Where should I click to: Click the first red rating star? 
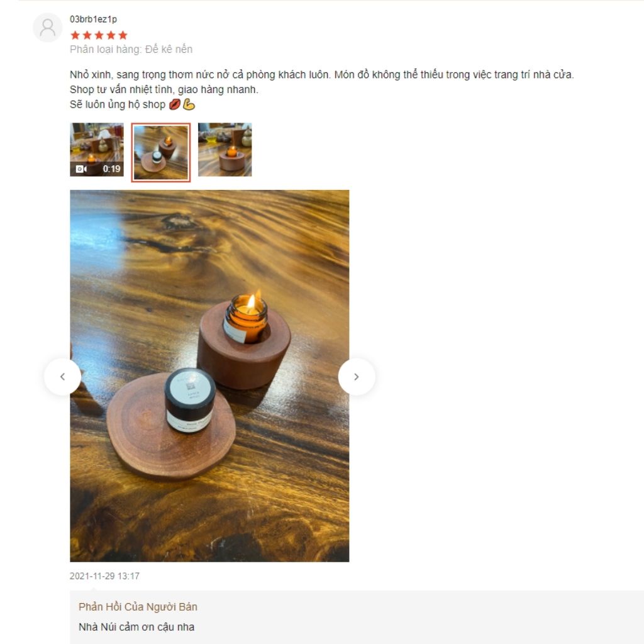75,35
